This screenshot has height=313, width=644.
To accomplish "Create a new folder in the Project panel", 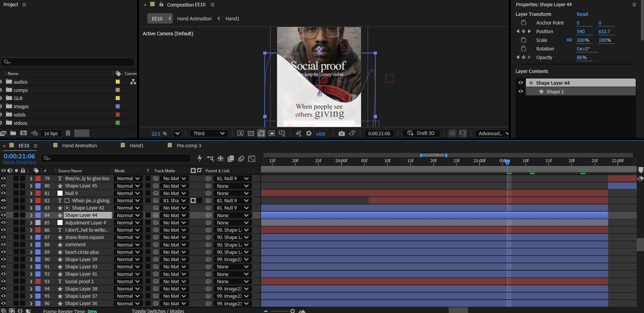I will pos(13,133).
